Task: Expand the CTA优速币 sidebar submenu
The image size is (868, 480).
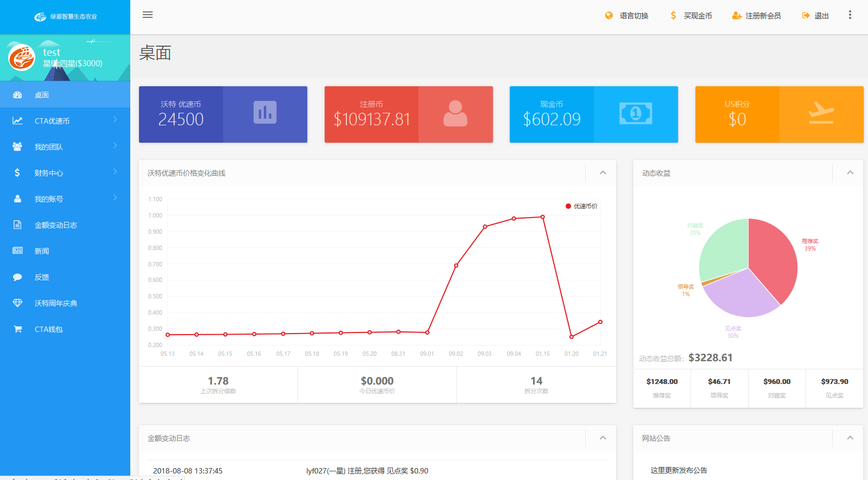Action: click(x=65, y=121)
